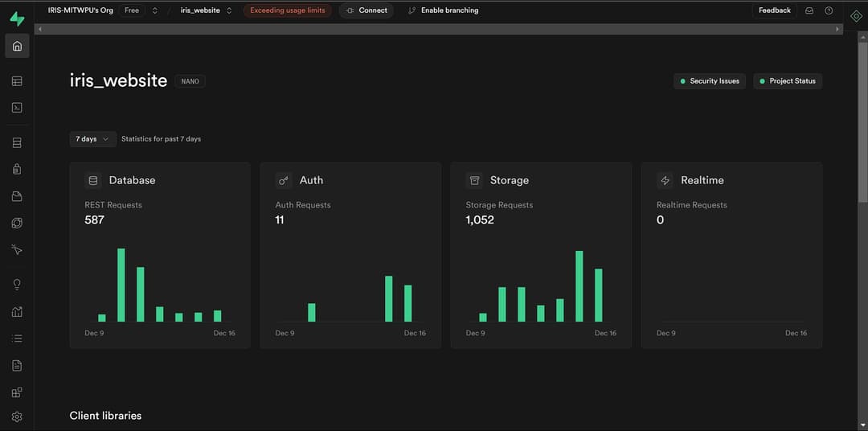
Task: Open the Logs list sidebar icon
Action: pyautogui.click(x=17, y=338)
